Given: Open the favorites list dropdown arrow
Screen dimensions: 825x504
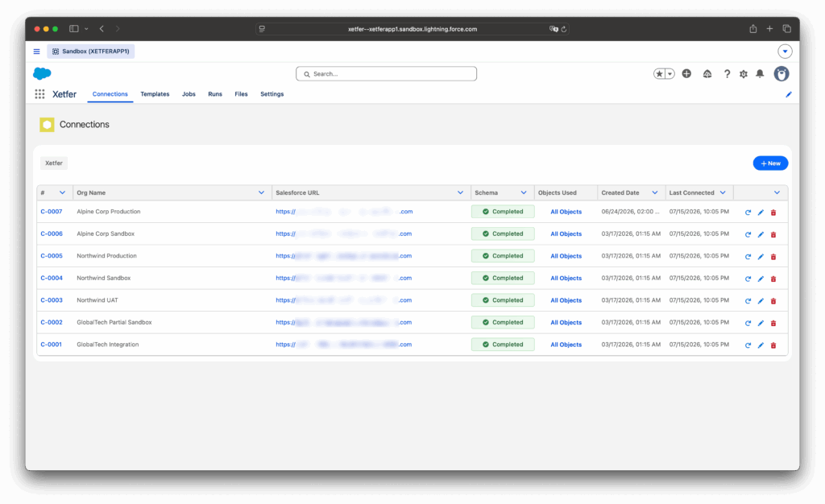Looking at the screenshot, I should pyautogui.click(x=670, y=74).
